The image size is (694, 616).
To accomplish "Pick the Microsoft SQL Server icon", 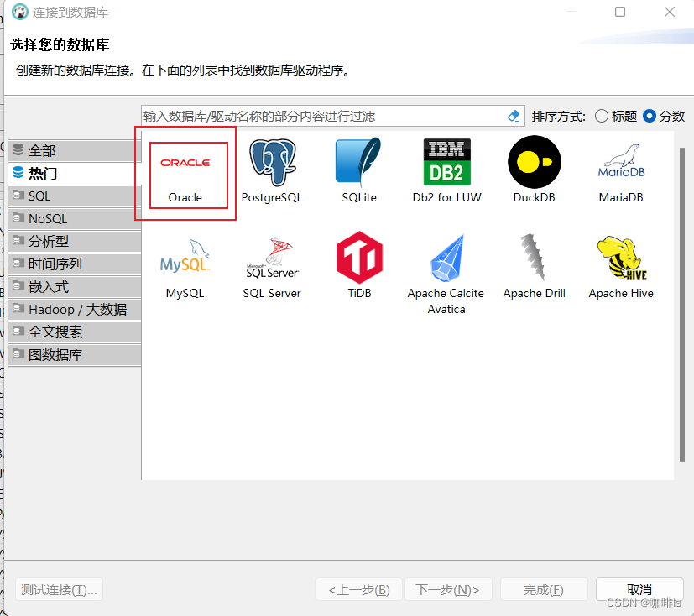I will (272, 258).
